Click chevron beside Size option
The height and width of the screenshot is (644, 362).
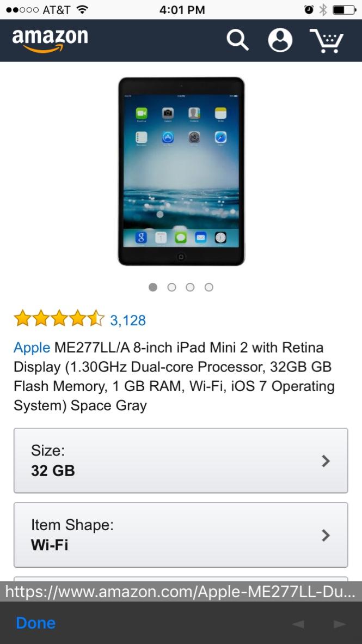326,461
